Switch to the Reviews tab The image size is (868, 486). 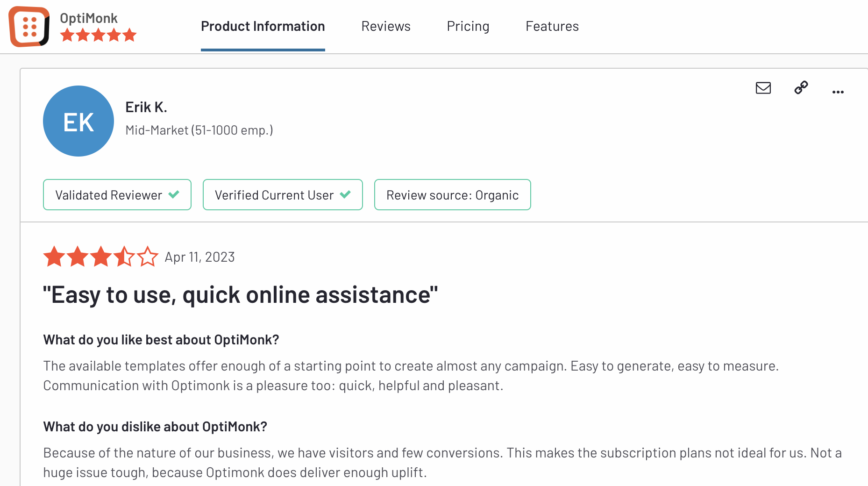click(x=386, y=26)
